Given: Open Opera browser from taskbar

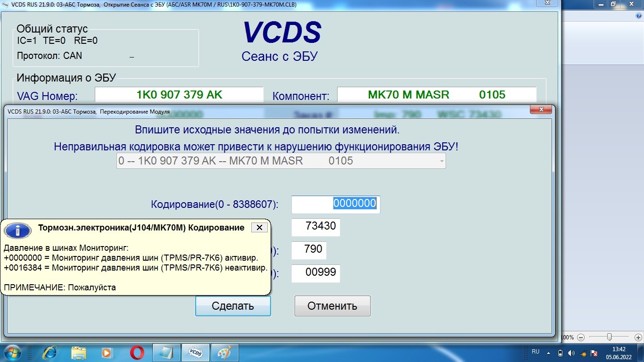Looking at the screenshot, I should coord(137,352).
